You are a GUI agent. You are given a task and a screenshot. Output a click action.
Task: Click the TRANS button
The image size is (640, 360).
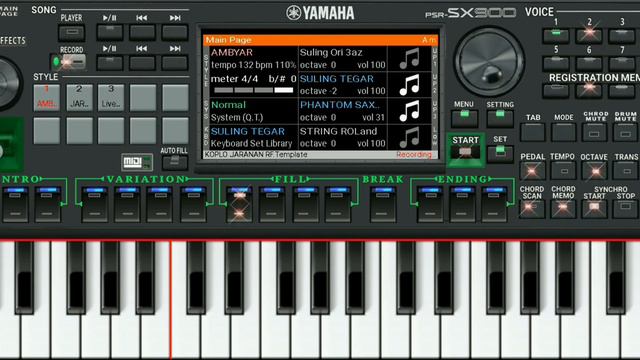coord(625,171)
